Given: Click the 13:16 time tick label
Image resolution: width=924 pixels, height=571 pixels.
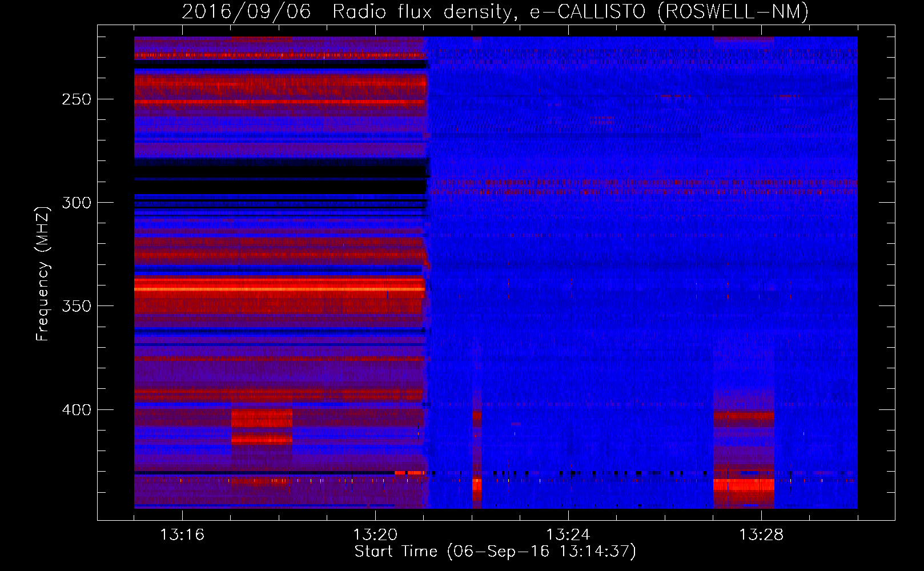Looking at the screenshot, I should coord(182,535).
